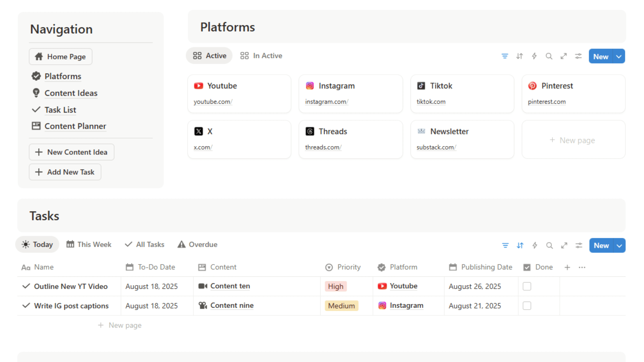Check Done box for Outline New YT Video
The width and height of the screenshot is (644, 362).
[x=527, y=286]
